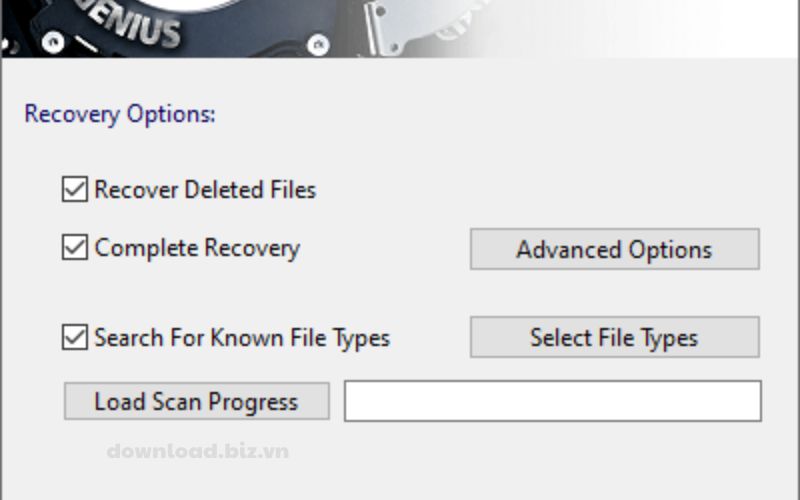Image resolution: width=800 pixels, height=500 pixels.
Task: Disable the Search For Known File Types checkbox
Action: click(75, 337)
